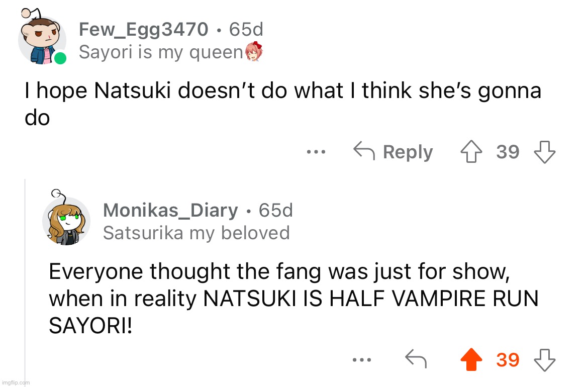Collapse the thread using the vertical reply line
This screenshot has width=588, height=387.
25,281
